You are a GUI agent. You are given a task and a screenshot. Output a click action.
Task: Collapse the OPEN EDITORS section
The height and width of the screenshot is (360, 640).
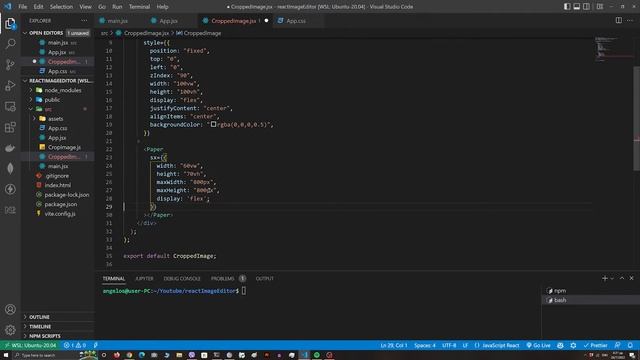coord(46,33)
